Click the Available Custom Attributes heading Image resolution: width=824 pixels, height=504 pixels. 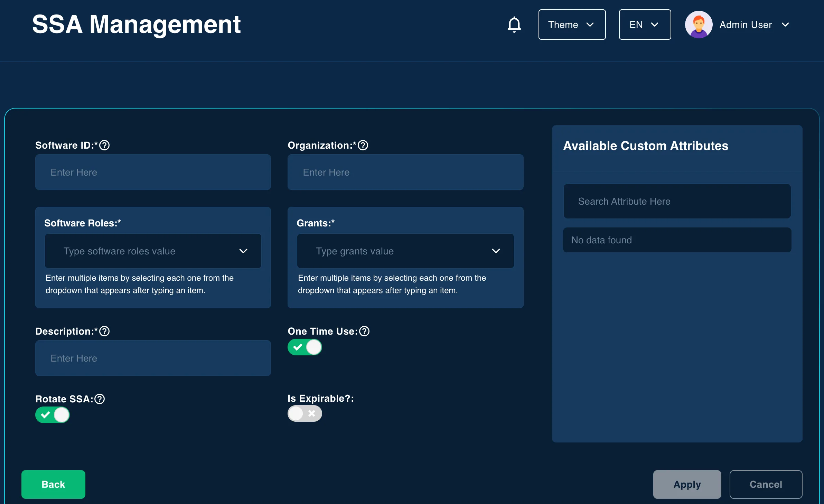pos(646,146)
